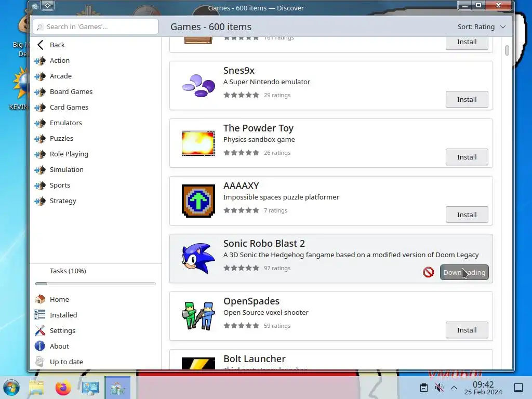This screenshot has height=399, width=532.
Task: Click the Card Games category icon
Action: click(40, 108)
